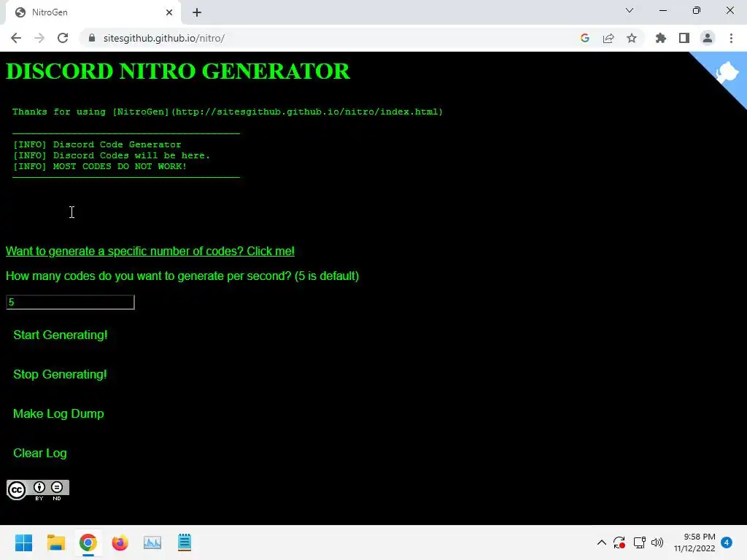This screenshot has height=560, width=747.
Task: Open the Chrome profile avatar
Action: 708,38
